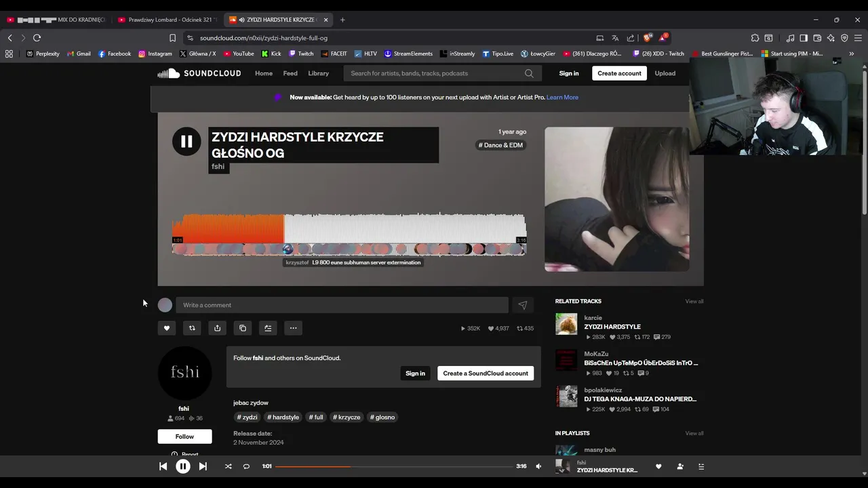Go to Feed in SoundCloud nav
This screenshot has width=868, height=488.
[290, 73]
